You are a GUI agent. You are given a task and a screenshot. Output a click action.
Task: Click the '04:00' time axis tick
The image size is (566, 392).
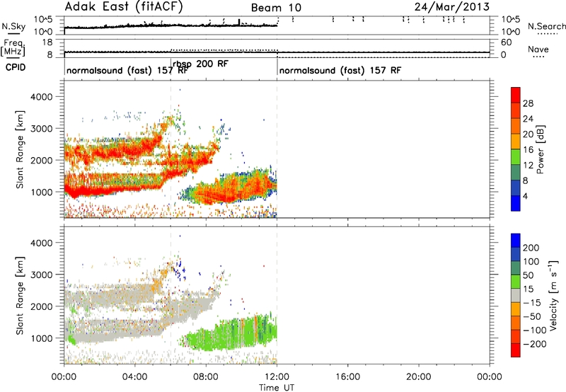[x=135, y=377]
